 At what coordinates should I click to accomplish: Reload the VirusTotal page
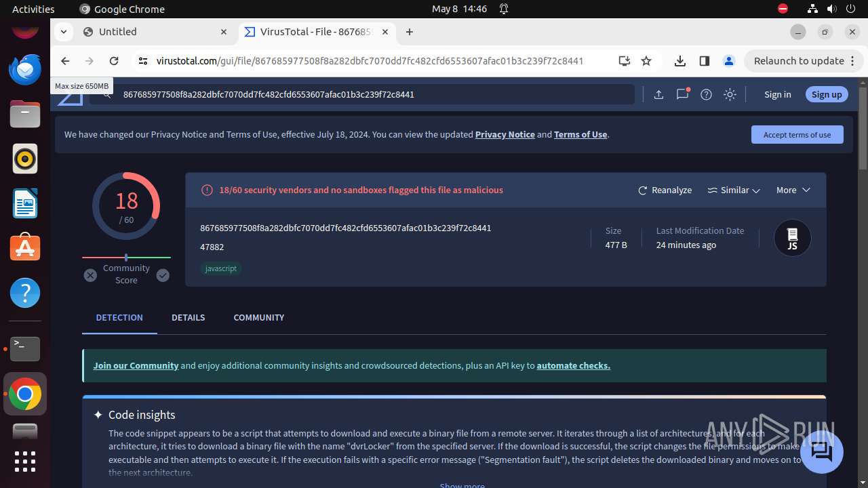click(x=114, y=61)
